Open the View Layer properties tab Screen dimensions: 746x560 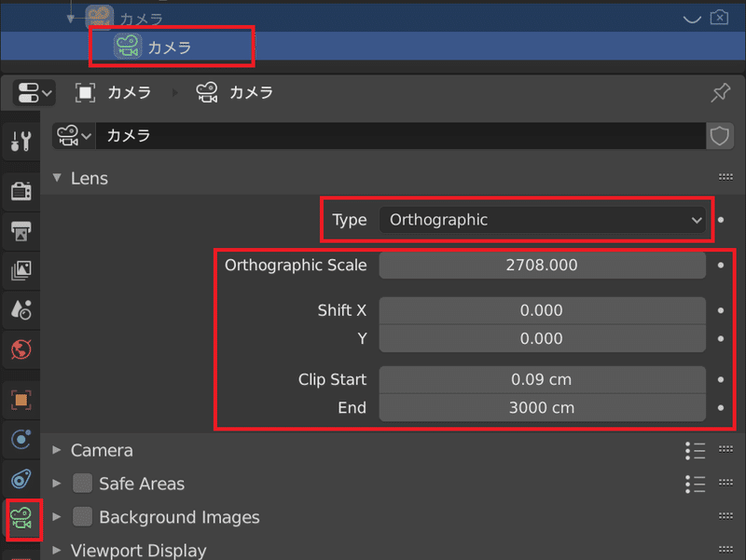(x=21, y=270)
